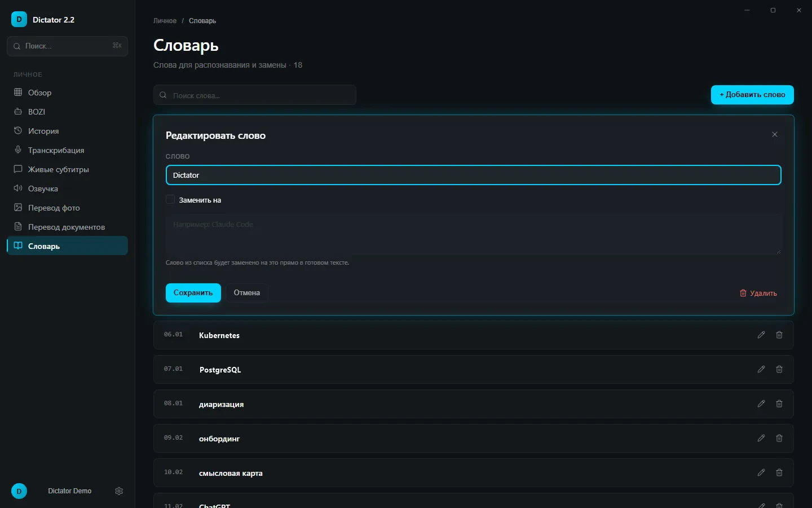Cancel editing with Отмена button
Image resolution: width=812 pixels, height=508 pixels.
pyautogui.click(x=247, y=293)
